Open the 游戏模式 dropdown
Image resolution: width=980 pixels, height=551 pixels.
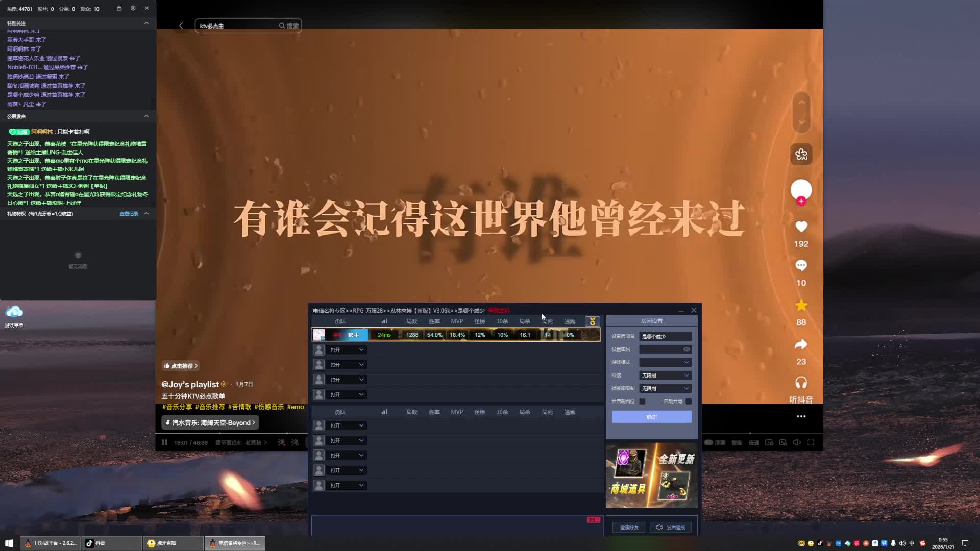[x=665, y=362]
